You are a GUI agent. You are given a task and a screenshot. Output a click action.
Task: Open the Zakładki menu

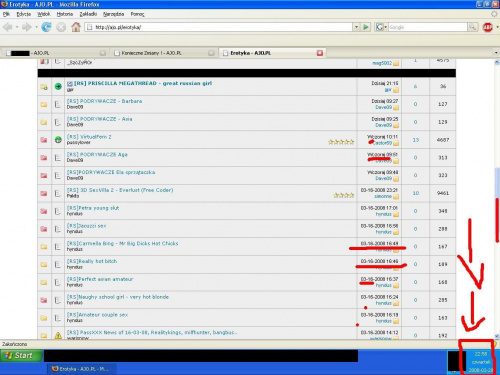[88, 14]
